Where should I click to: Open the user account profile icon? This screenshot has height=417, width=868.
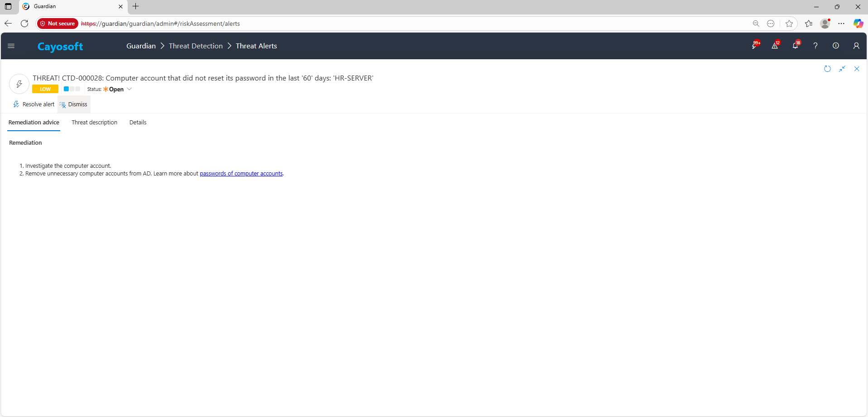click(x=856, y=46)
